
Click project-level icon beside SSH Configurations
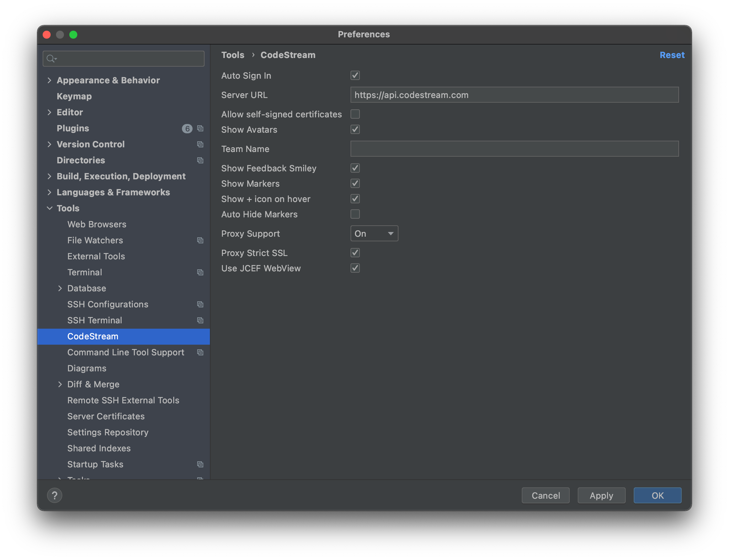pyautogui.click(x=200, y=304)
